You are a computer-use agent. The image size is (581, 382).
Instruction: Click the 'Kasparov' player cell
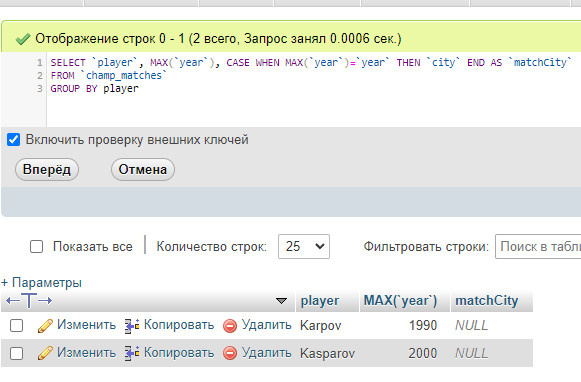[328, 353]
